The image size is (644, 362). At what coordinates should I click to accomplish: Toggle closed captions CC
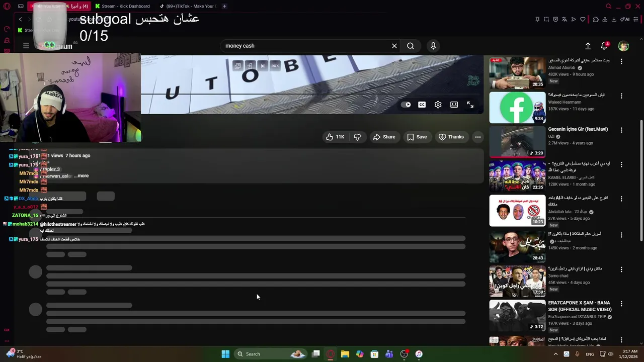[422, 105]
